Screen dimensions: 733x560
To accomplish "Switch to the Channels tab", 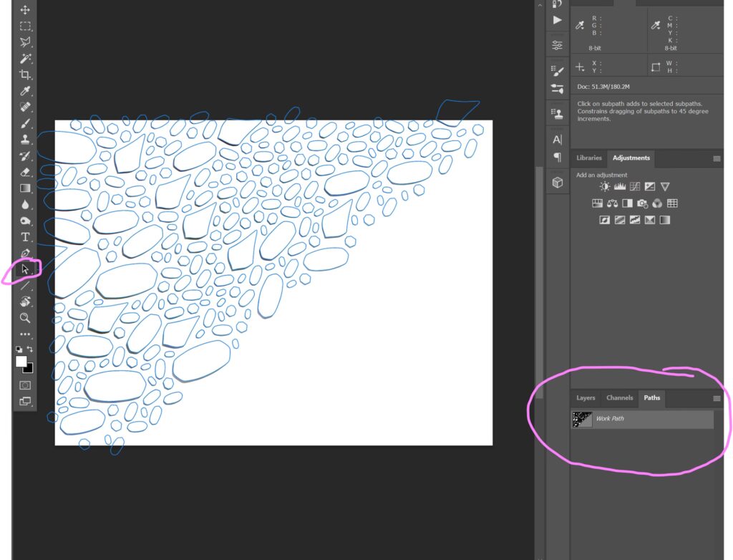I will coord(619,398).
